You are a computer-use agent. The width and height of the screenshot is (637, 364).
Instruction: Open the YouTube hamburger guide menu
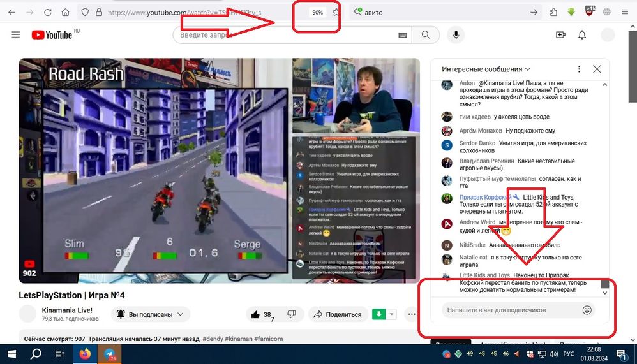[16, 35]
